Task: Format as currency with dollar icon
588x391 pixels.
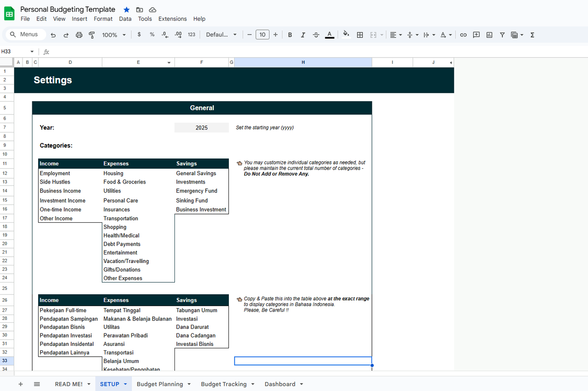Action: [139, 34]
